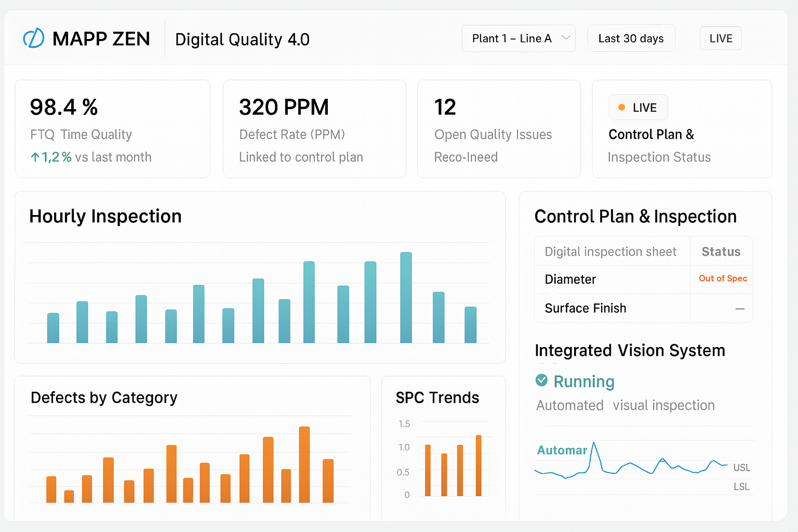The width and height of the screenshot is (798, 532).
Task: Click the green Running checkmark icon
Action: (x=541, y=380)
